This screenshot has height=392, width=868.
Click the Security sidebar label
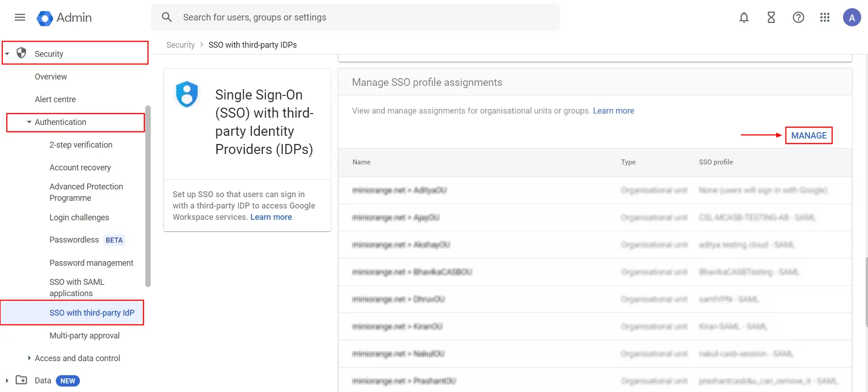tap(49, 54)
